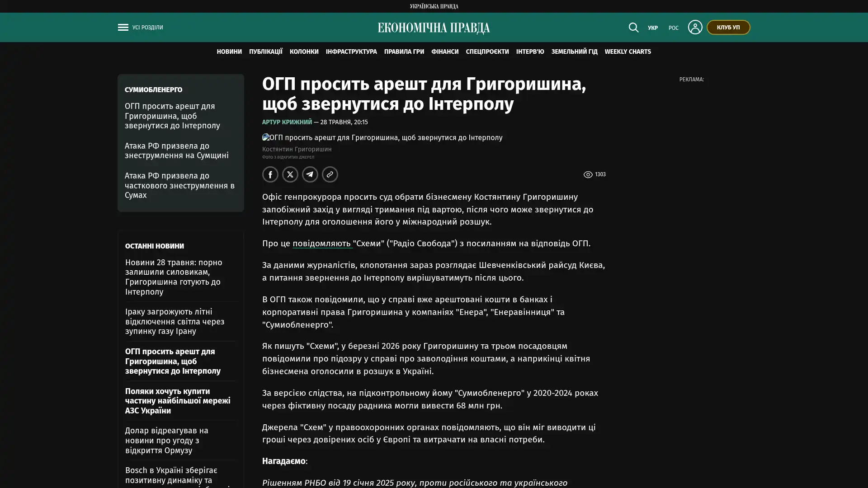
Task: Go to КОЛОНКИ section
Action: point(304,52)
